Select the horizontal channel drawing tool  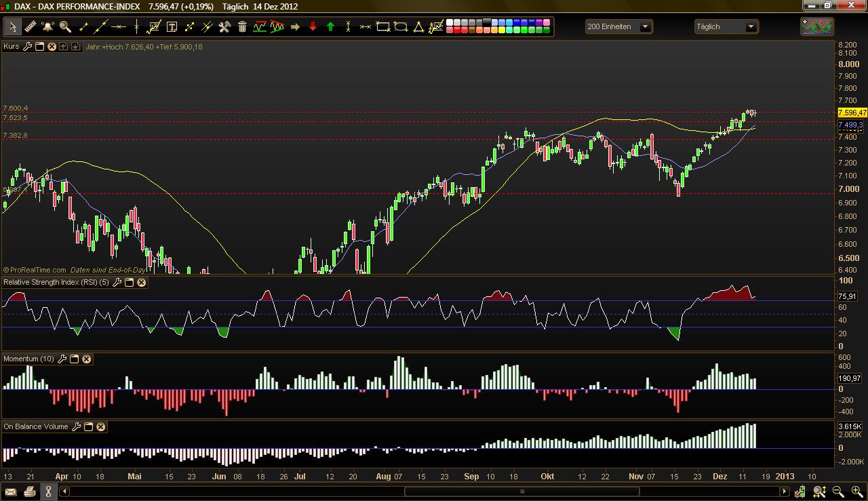(260, 27)
